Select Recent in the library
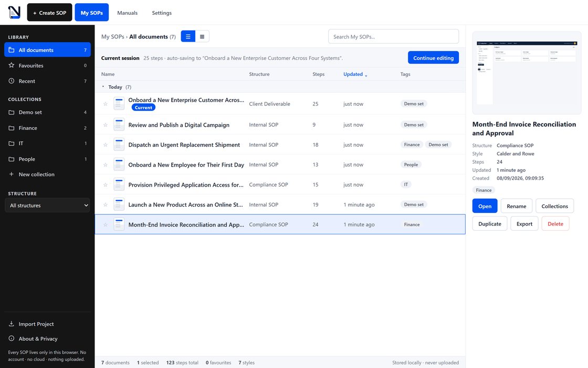Viewport: 588px width, 368px height. (47, 81)
